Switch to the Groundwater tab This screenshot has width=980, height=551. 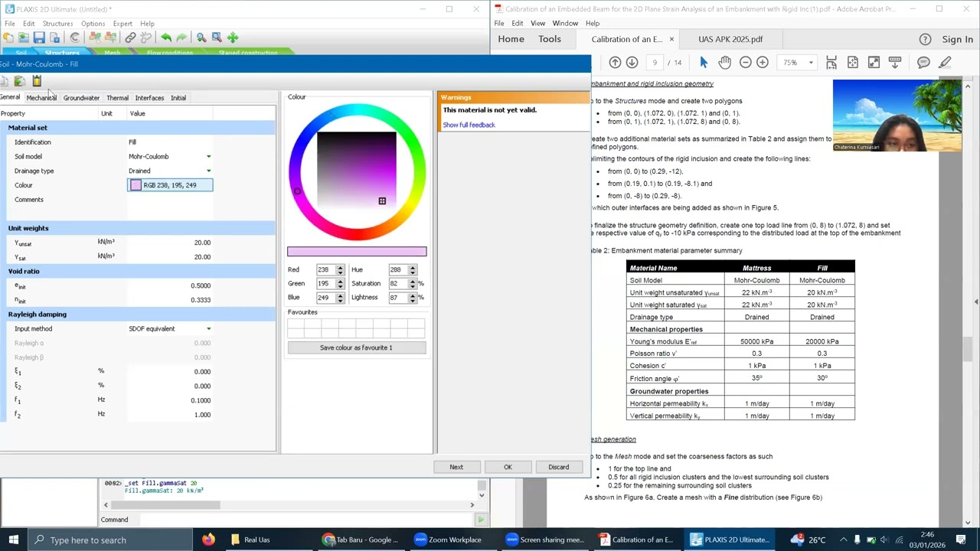[81, 98]
